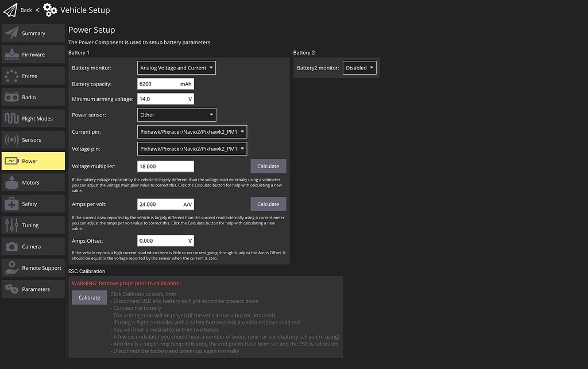Viewport: 588px width, 369px height.
Task: Expand the Battery monitor dropdown
Action: coord(176,68)
